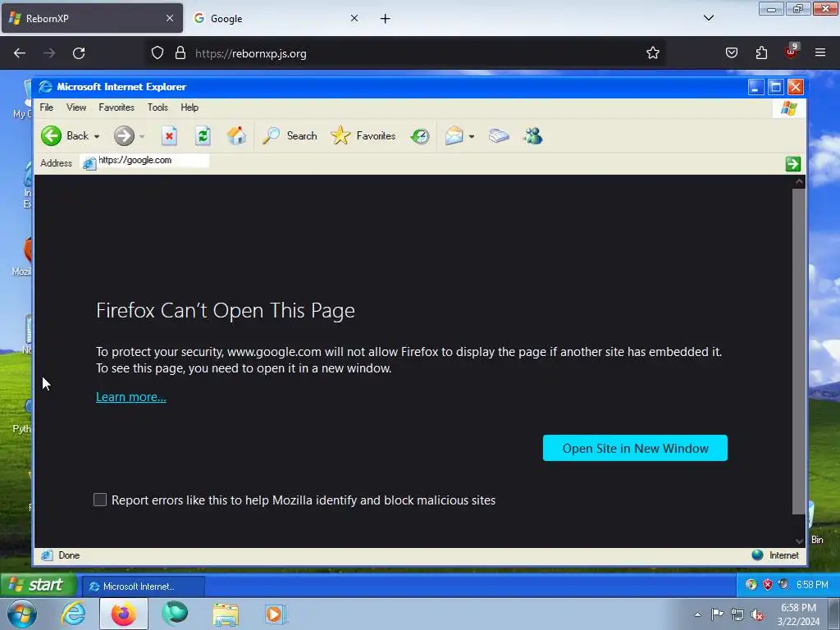The height and width of the screenshot is (630, 840).
Task: Select the RebornXP browser tab
Action: [x=92, y=18]
